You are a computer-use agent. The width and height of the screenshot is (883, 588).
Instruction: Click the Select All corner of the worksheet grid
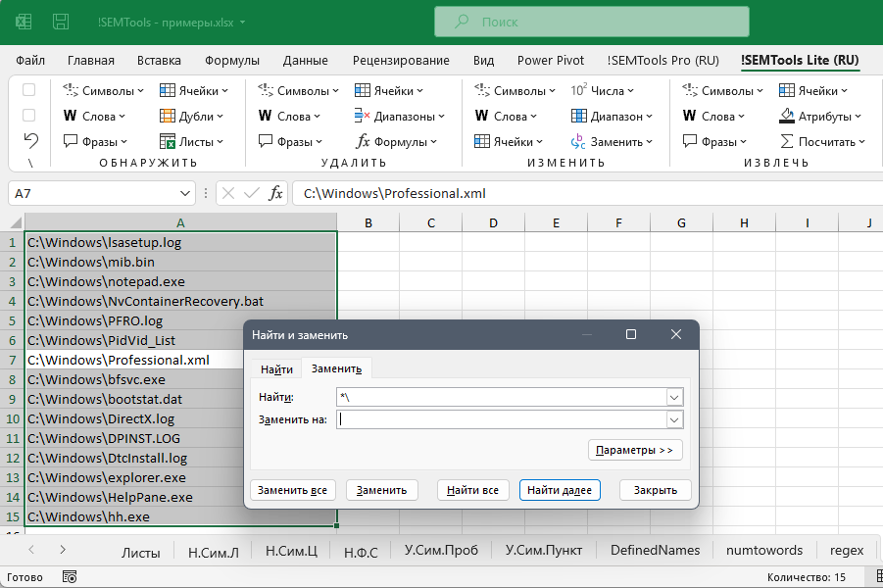(x=17, y=222)
